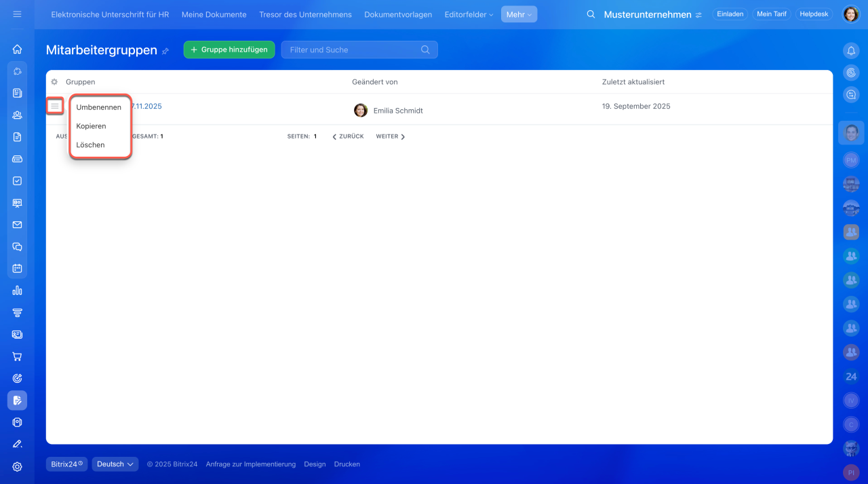Click the Helpdesk button
868x484 pixels.
(814, 14)
